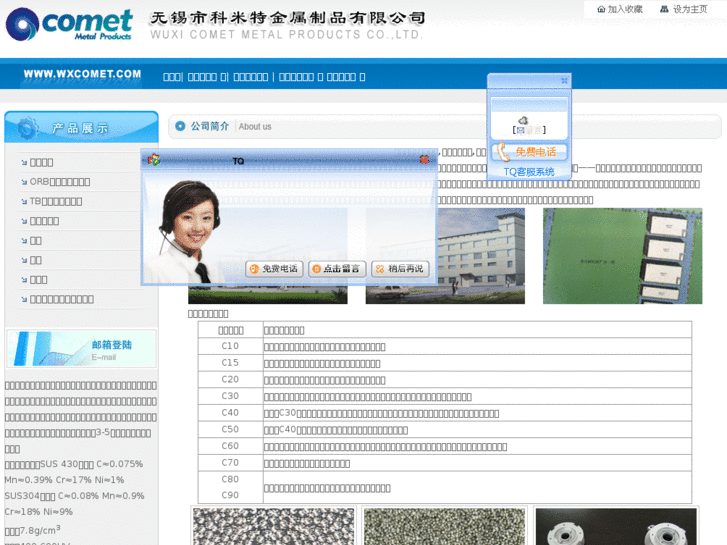Open the TQ客服系统 link

pyautogui.click(x=529, y=172)
